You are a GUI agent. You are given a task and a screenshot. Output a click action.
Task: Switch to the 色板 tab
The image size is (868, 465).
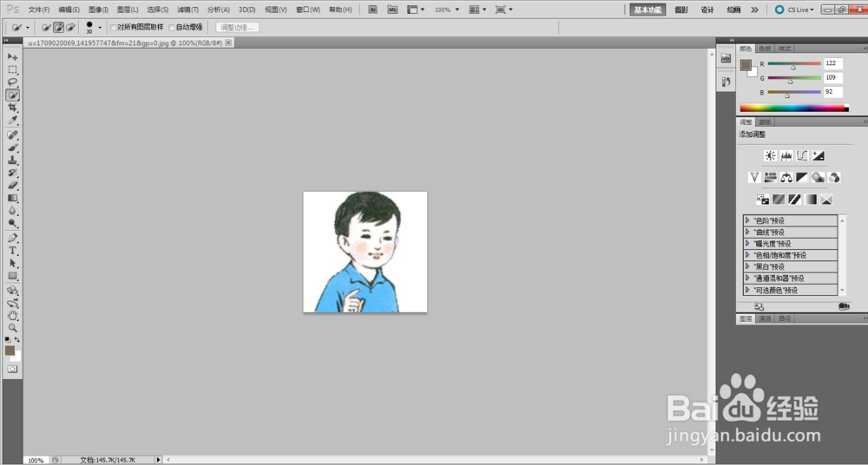[x=765, y=49]
